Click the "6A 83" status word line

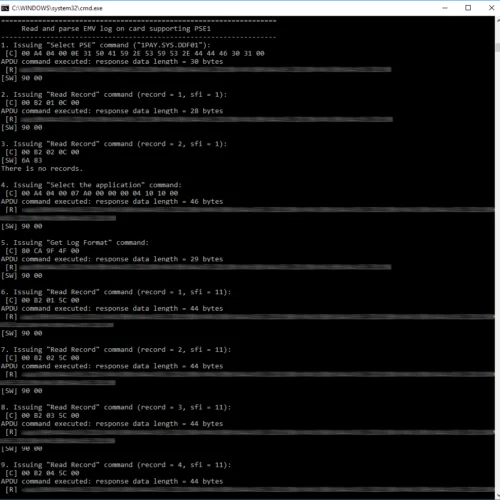click(22, 160)
